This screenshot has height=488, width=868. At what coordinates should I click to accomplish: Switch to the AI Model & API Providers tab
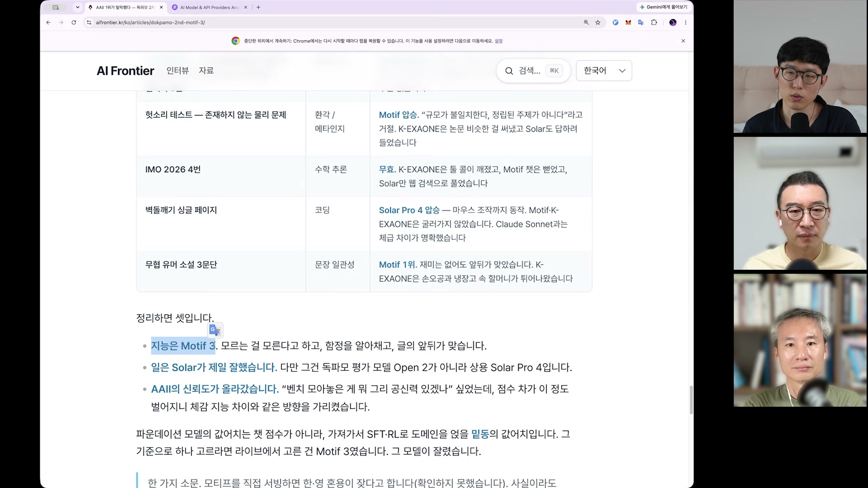(x=210, y=7)
